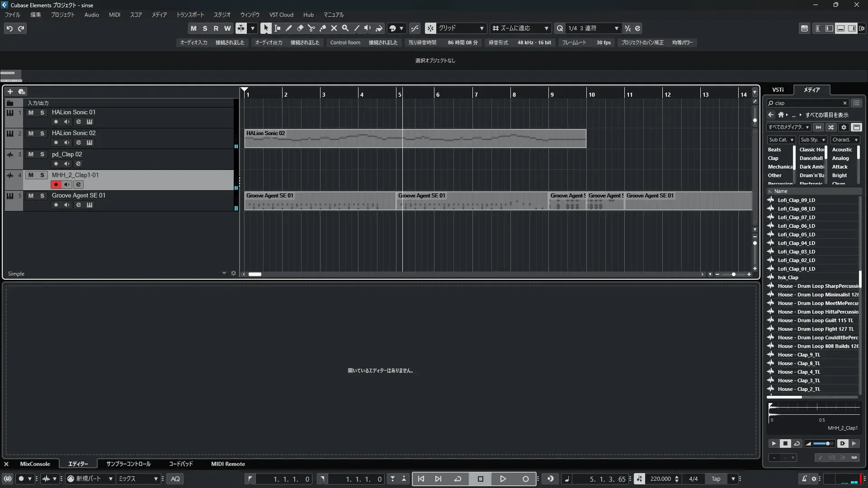Solo the Groove Agent SE 01 track

(42, 196)
